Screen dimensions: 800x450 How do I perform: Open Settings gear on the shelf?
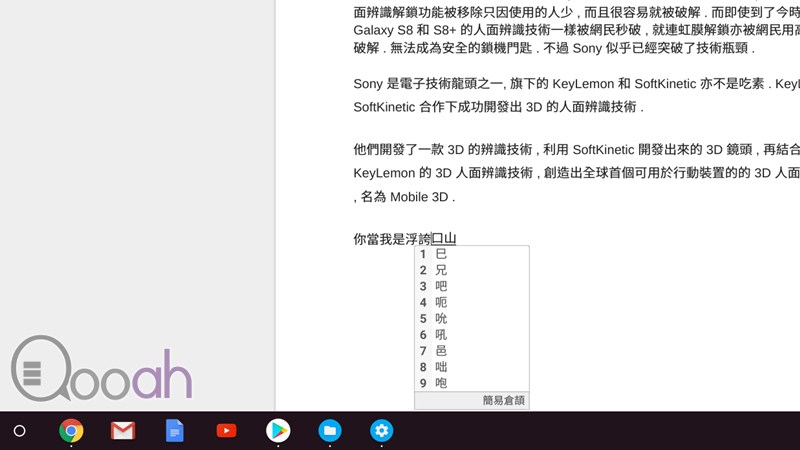tap(382, 431)
